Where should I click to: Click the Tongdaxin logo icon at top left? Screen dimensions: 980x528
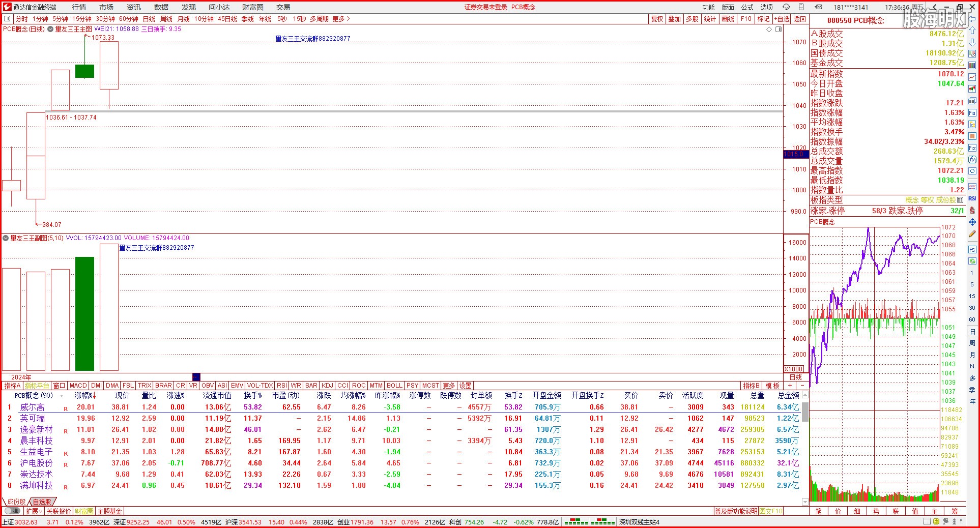click(x=6, y=7)
